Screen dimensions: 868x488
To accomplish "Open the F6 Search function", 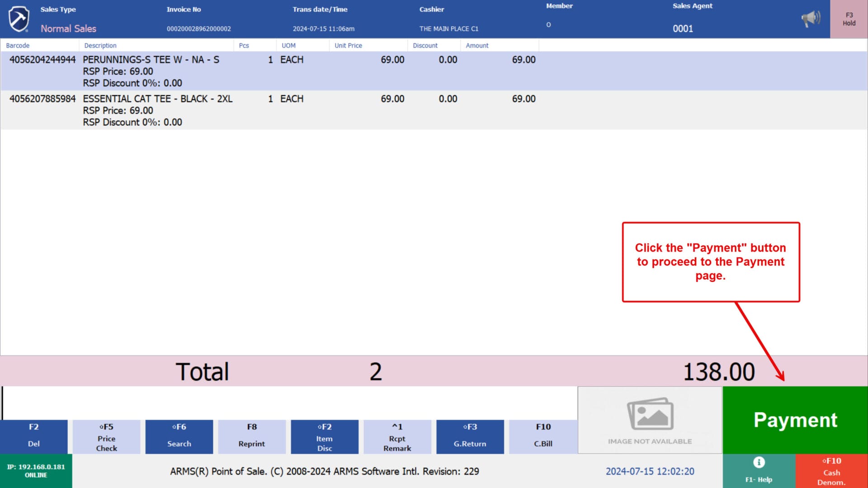I will click(x=179, y=436).
